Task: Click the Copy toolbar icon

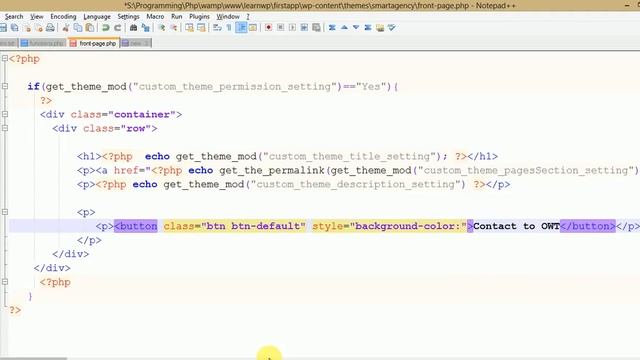Action: click(x=78, y=28)
